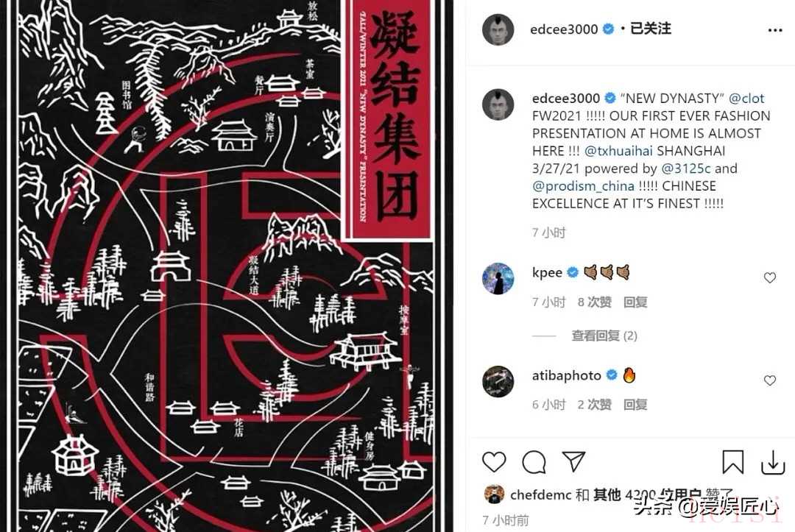Share the post via paper plane icon

574,461
